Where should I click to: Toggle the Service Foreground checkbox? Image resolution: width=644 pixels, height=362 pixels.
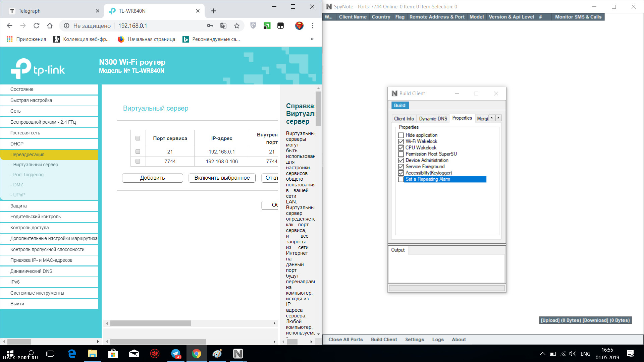(x=401, y=167)
